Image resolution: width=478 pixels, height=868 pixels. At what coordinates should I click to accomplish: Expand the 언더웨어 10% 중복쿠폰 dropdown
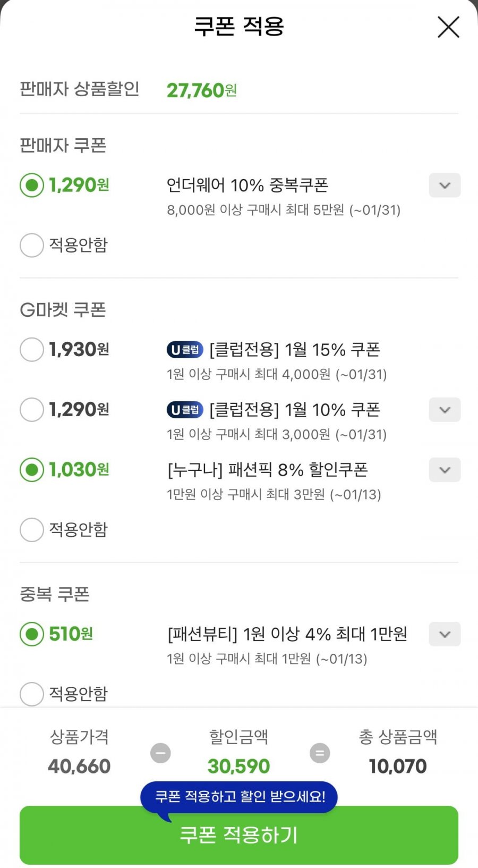tap(445, 186)
